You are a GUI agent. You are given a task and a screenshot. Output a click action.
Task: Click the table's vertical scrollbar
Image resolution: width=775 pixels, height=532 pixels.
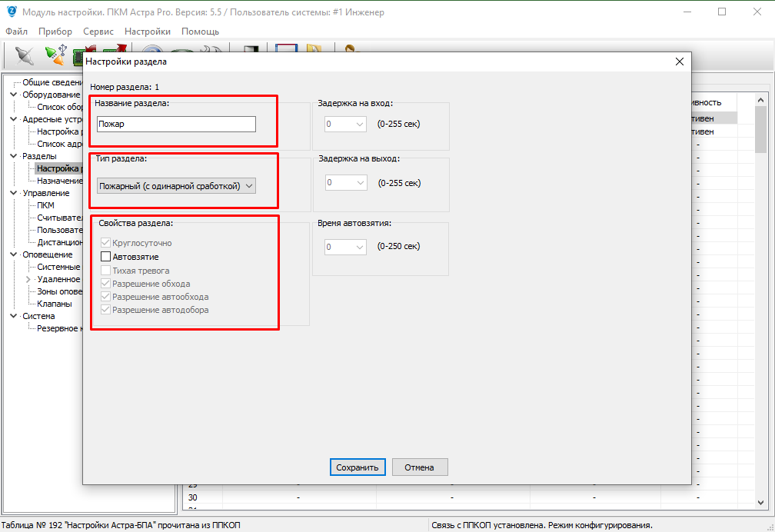pyautogui.click(x=761, y=308)
